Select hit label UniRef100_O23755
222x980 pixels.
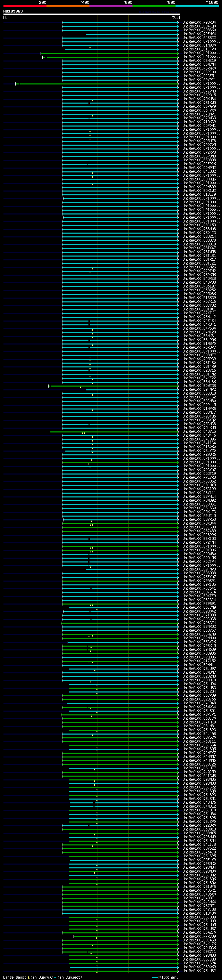pyautogui.click(x=199, y=699)
